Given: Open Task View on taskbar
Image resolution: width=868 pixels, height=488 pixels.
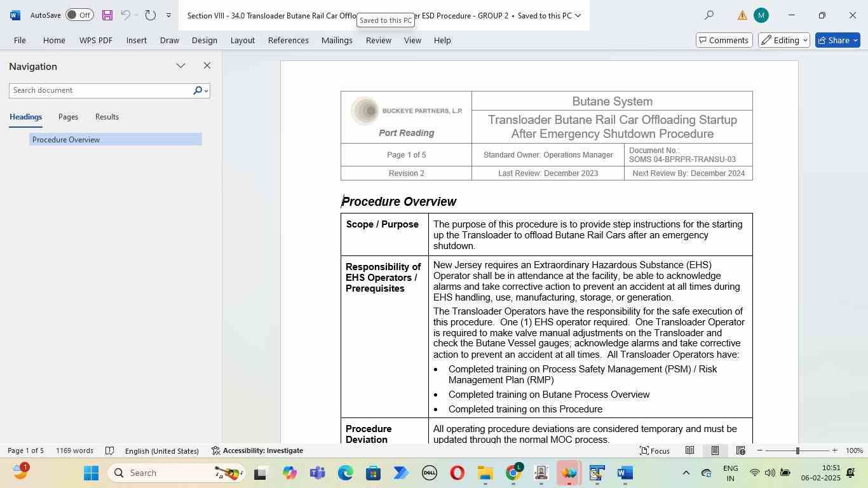Looking at the screenshot, I should click(260, 473).
